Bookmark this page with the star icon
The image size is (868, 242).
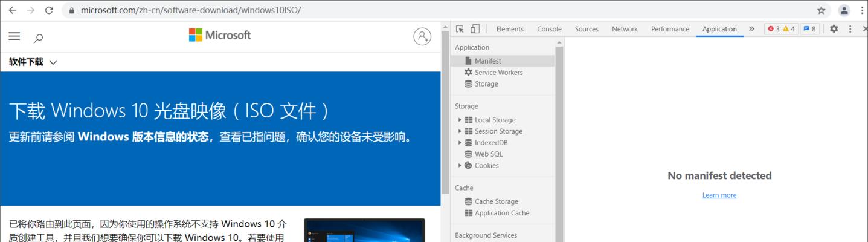(x=821, y=10)
